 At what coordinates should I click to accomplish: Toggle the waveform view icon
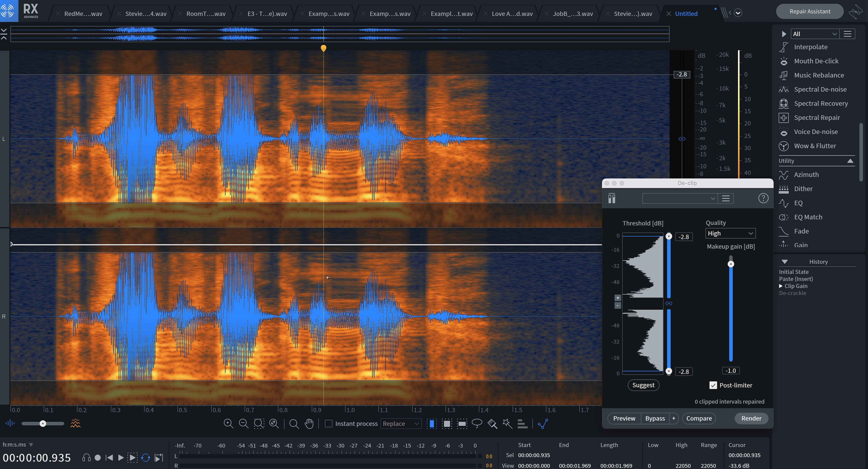10,424
